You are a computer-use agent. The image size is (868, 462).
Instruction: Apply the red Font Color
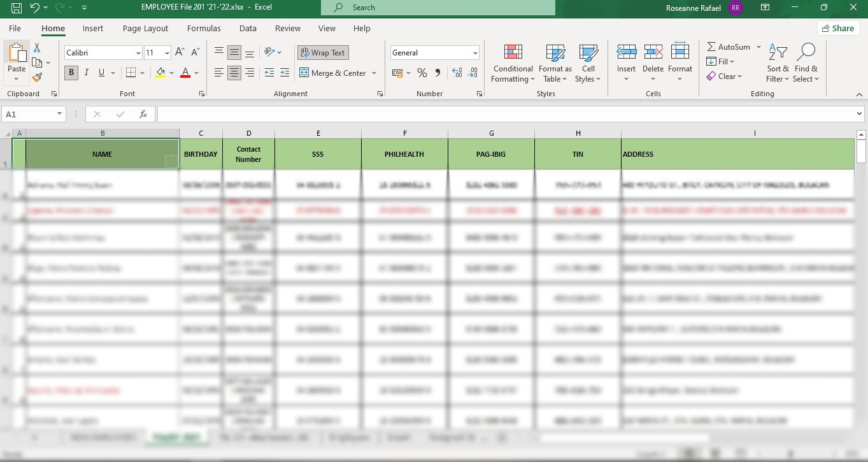(185, 73)
